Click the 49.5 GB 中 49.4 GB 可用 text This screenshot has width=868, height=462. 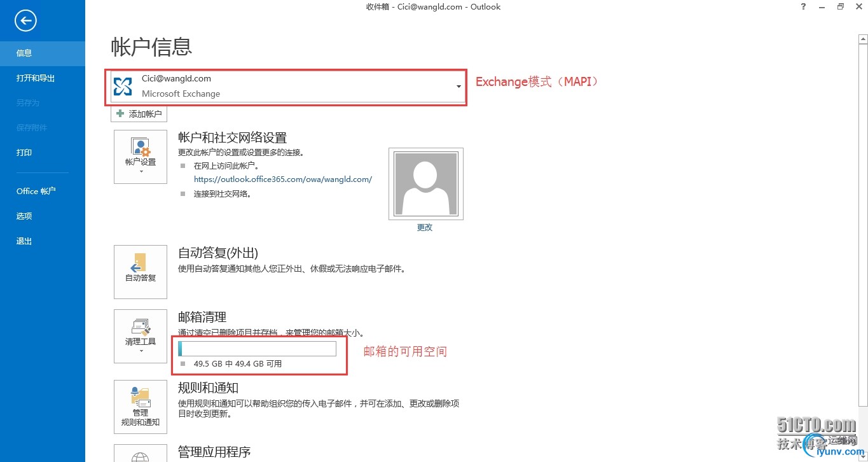click(x=238, y=364)
